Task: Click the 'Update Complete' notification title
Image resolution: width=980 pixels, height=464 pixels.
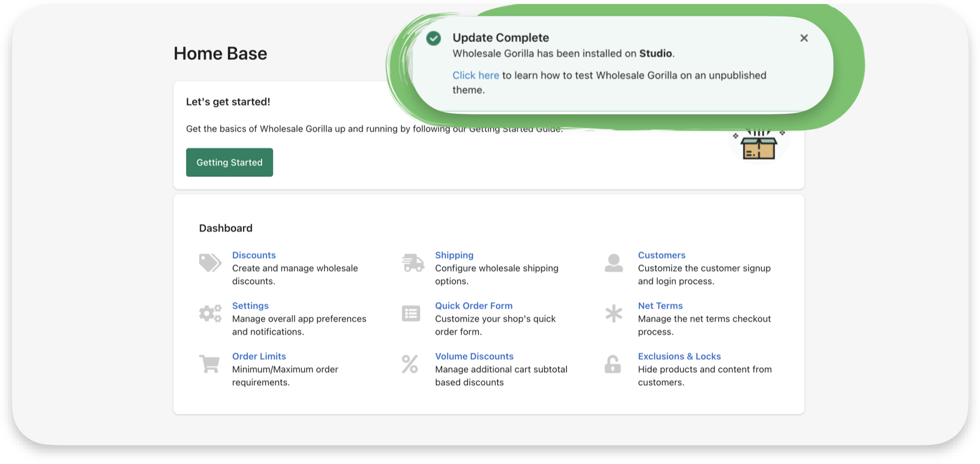Action: click(501, 38)
